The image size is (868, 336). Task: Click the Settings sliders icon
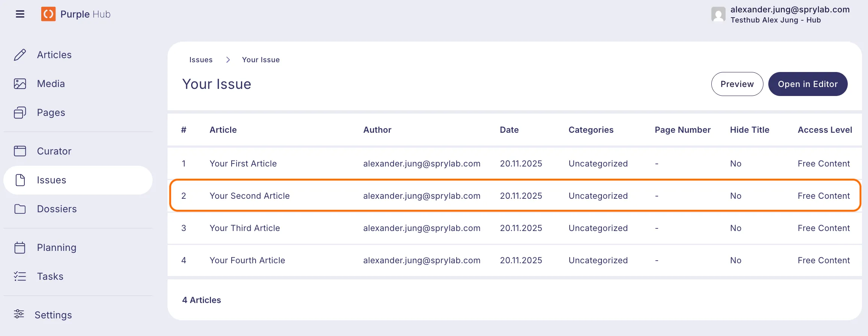click(x=19, y=314)
